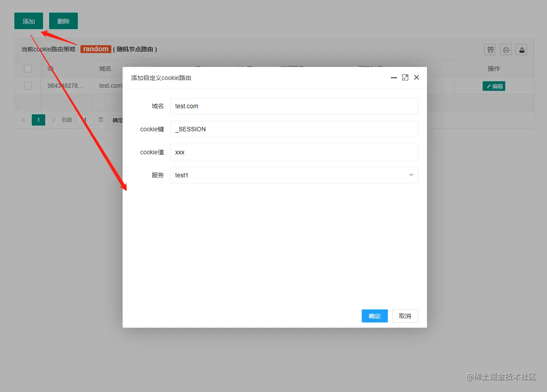Click the print table icon
547x392 pixels.
click(506, 50)
